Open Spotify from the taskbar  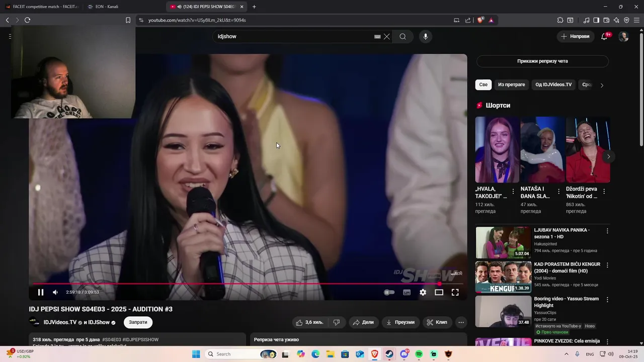click(x=419, y=354)
